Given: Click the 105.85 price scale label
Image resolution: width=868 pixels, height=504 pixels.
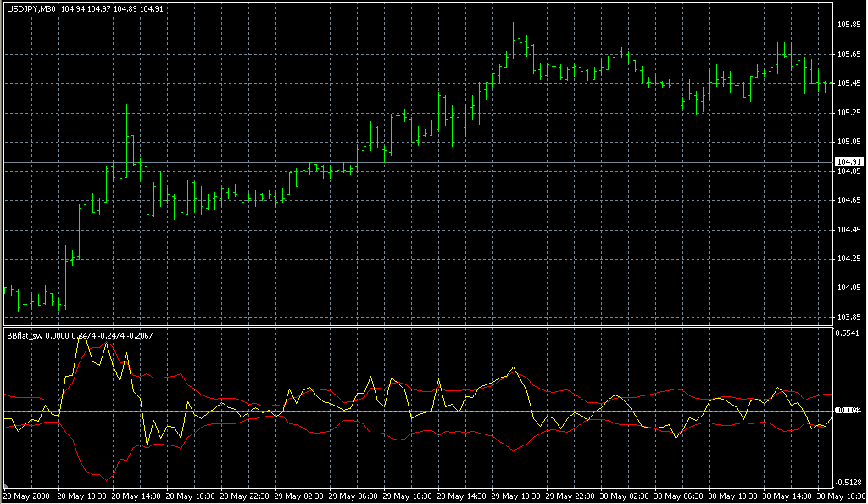Looking at the screenshot, I should [849, 25].
